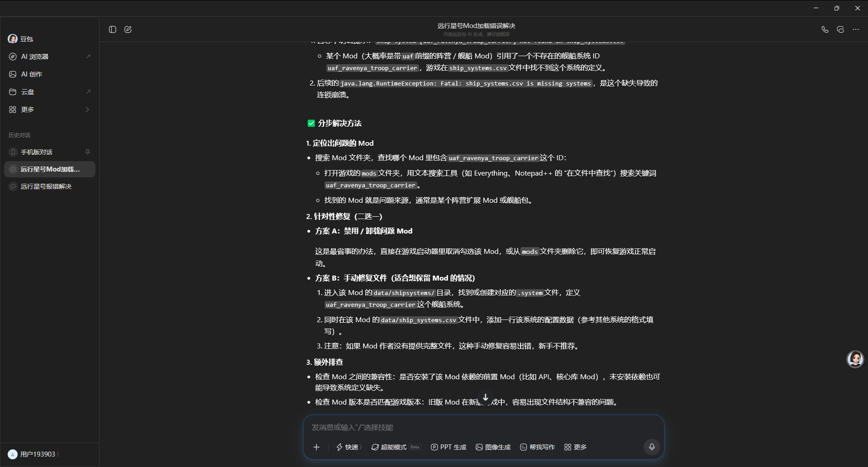
Task: Toggle the pin on 手机版对话
Action: 88,152
